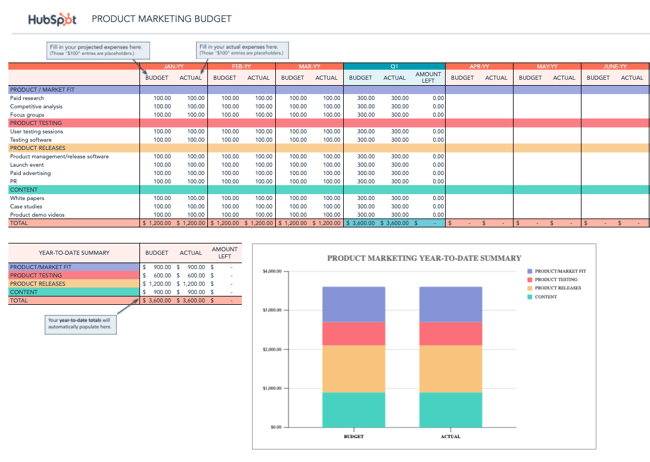Select the Q1 column header
This screenshot has height=462, width=650.
pos(394,66)
